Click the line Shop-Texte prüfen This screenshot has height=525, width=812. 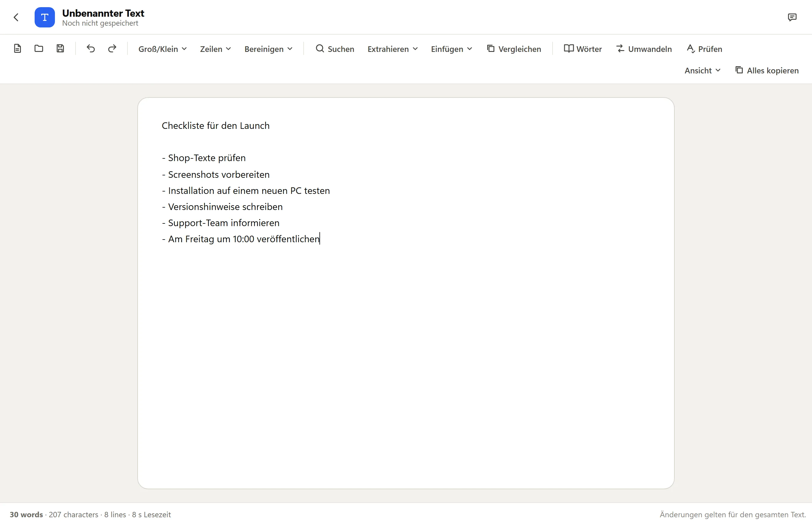click(x=204, y=158)
